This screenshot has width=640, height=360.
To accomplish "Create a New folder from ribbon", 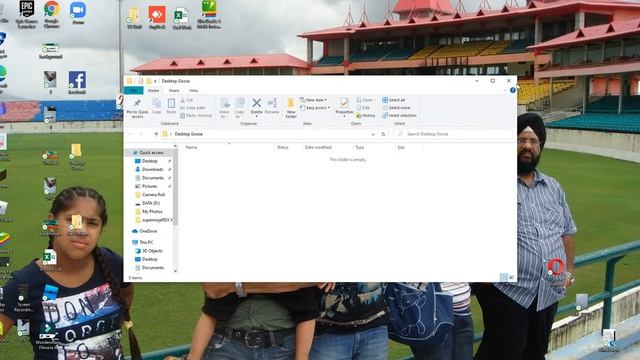I will coord(291,108).
